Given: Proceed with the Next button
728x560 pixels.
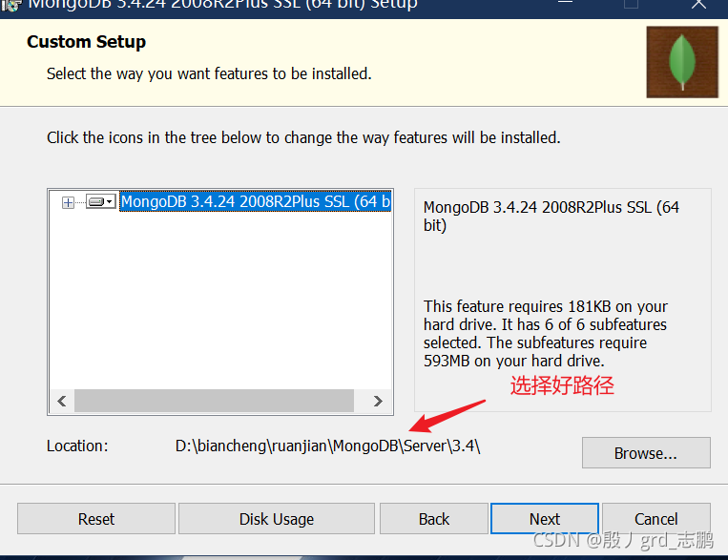Looking at the screenshot, I should (x=544, y=519).
